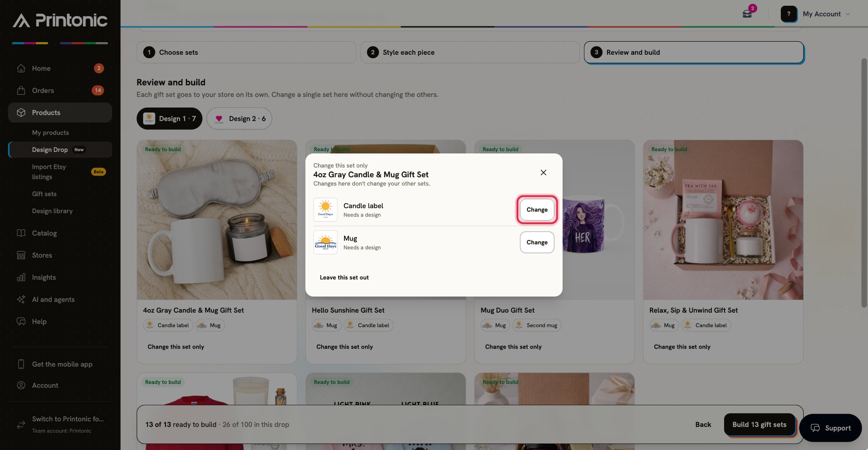The height and width of the screenshot is (450, 868).
Task: Open Insights in the sidebar
Action: coord(60,277)
